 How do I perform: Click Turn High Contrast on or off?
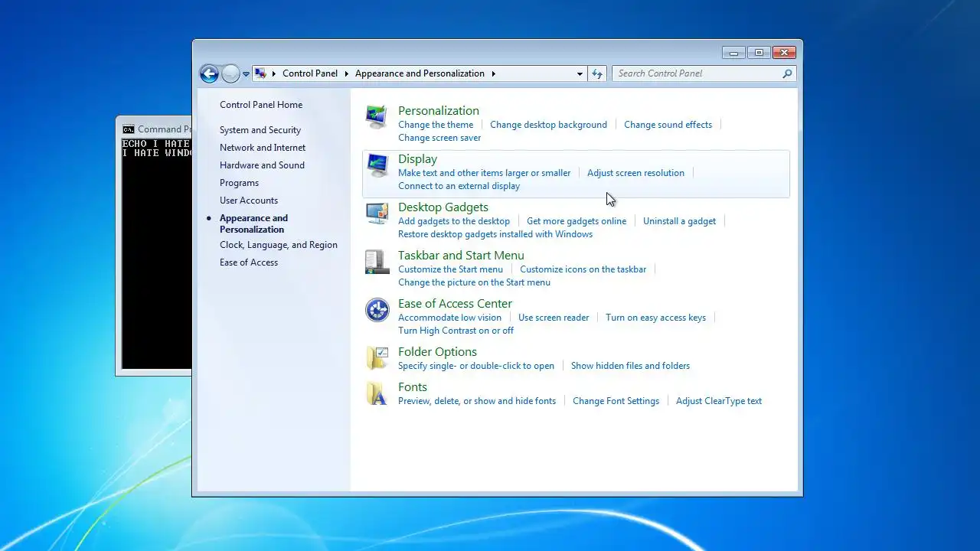tap(456, 331)
